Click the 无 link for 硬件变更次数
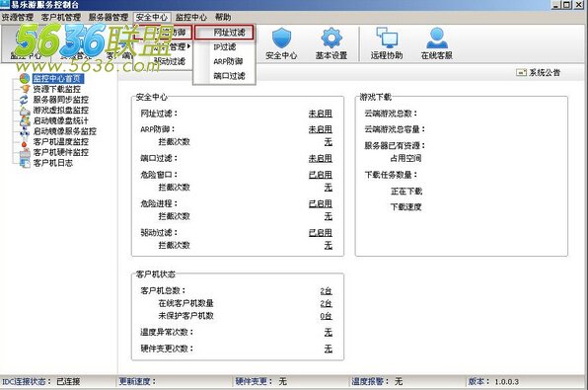Screen dimensions: 588x390 (x=329, y=349)
